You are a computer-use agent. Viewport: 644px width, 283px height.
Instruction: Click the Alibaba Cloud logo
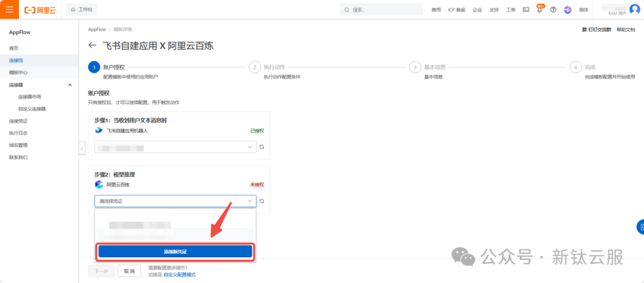point(40,10)
